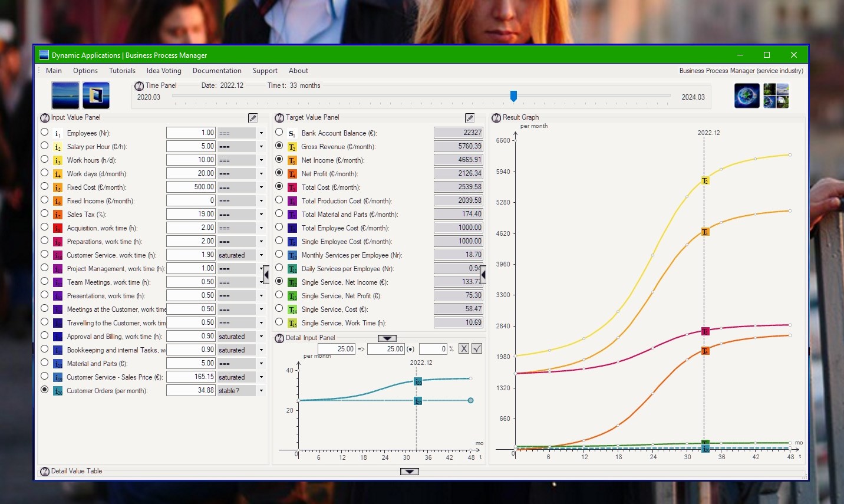844x504 pixels.
Task: Click the time slider handle
Action: [513, 96]
